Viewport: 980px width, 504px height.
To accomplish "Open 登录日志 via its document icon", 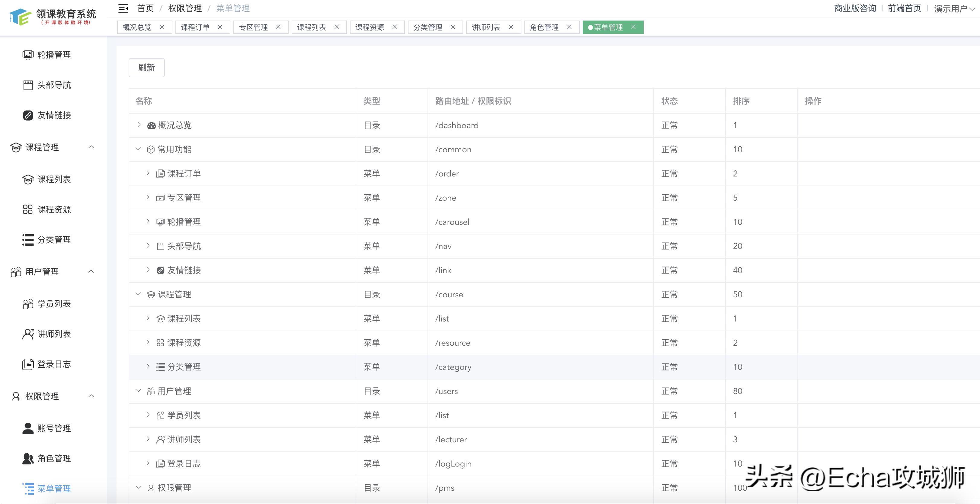I will [27, 364].
